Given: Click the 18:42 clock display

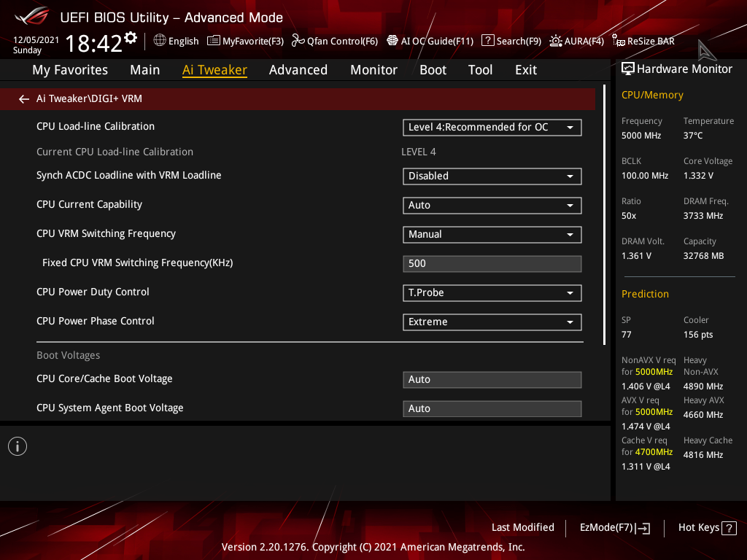Looking at the screenshot, I should [94, 43].
